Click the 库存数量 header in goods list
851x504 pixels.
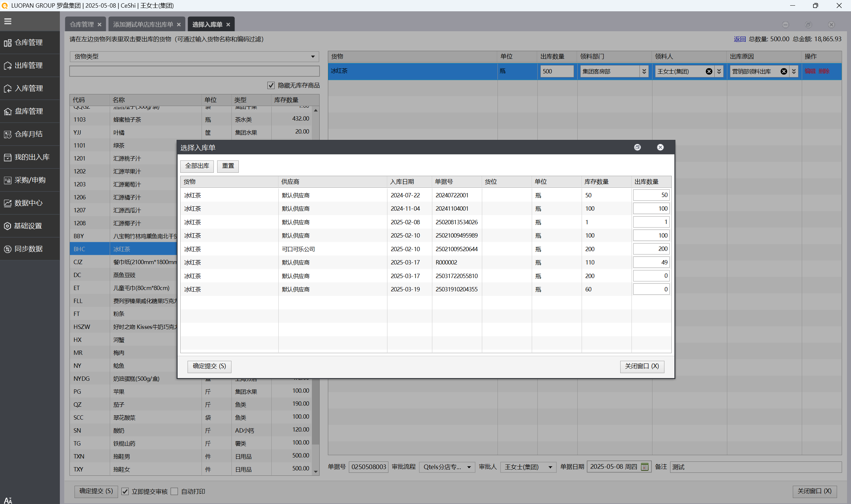pos(295,100)
